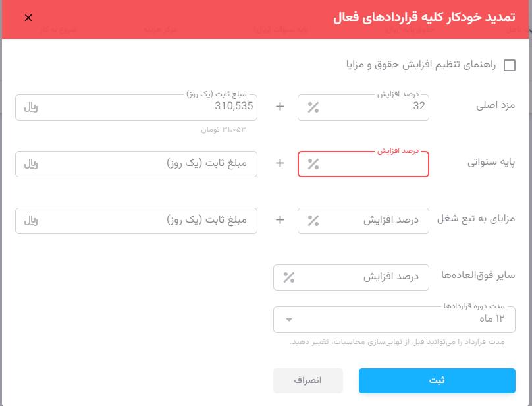Screen dimensions: 532x406
Task: Click the dropdown arrow beside ۱۲ ماه
Action: (x=288, y=320)
